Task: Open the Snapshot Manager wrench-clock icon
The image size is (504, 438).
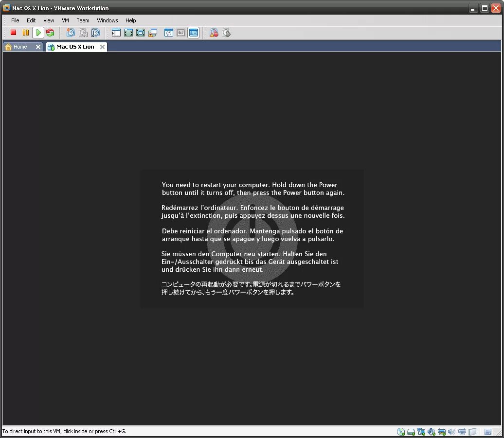Action: pos(95,33)
